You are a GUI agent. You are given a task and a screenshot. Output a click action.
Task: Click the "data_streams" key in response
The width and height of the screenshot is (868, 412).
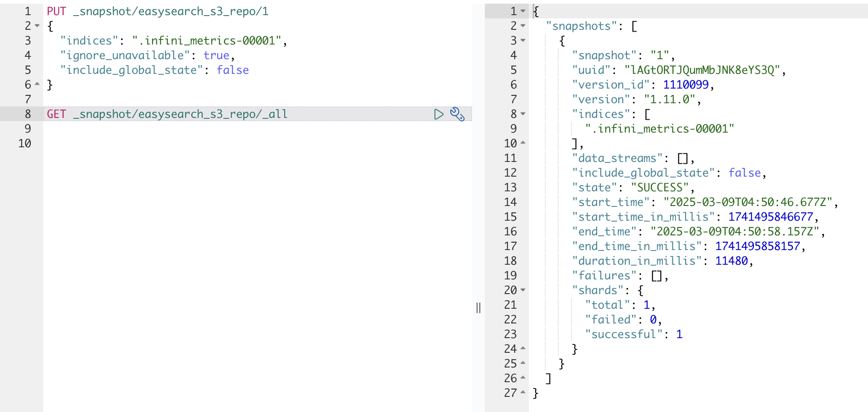(617, 158)
